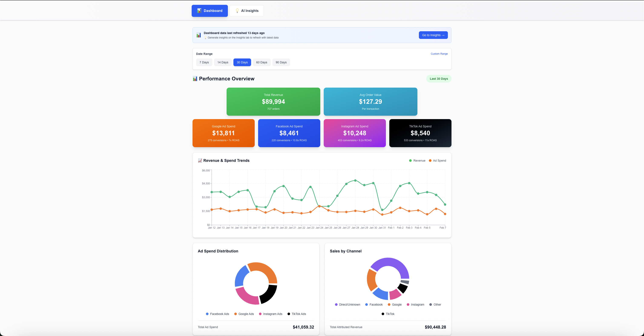
Task: Select the 7 Days date range
Action: pos(204,62)
